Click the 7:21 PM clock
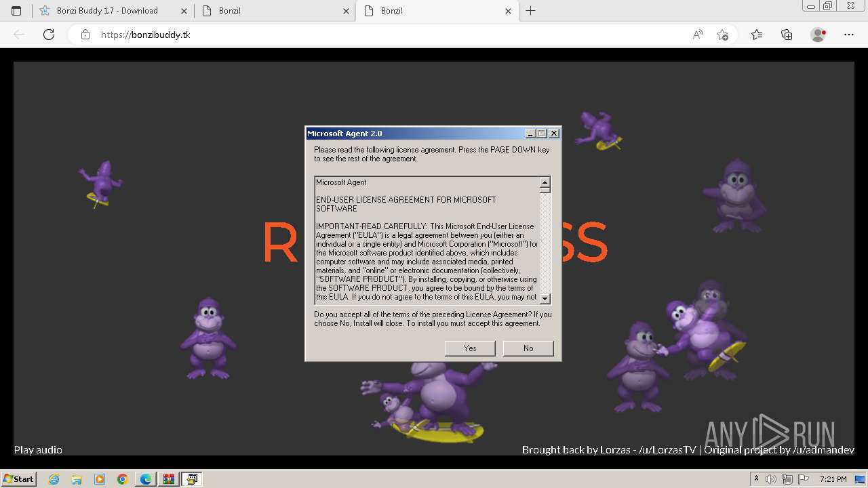 pos(833,479)
